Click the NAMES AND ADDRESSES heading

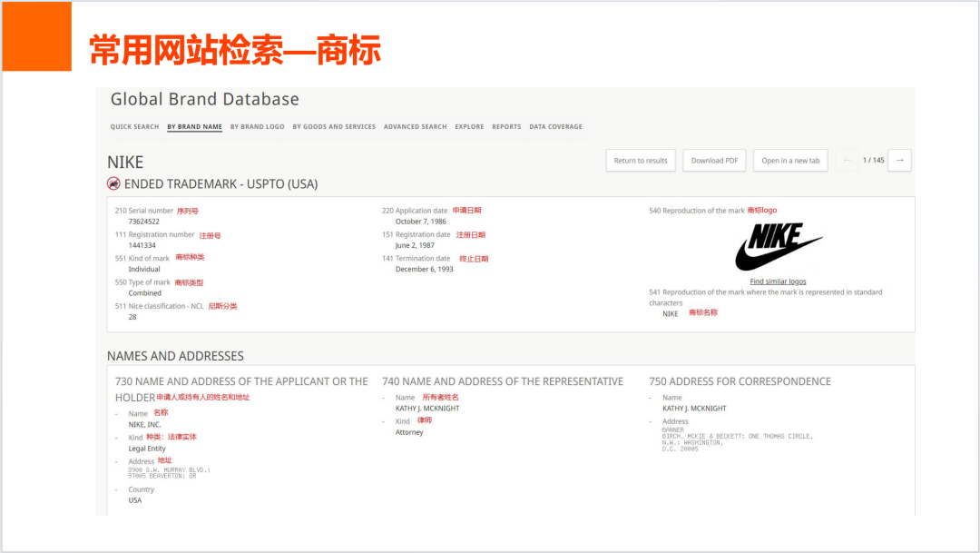pyautogui.click(x=175, y=356)
